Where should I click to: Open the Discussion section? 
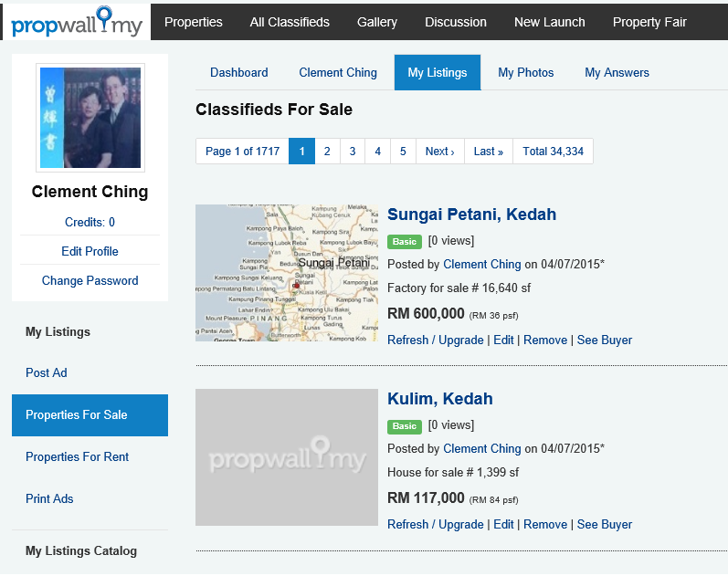coord(456,22)
